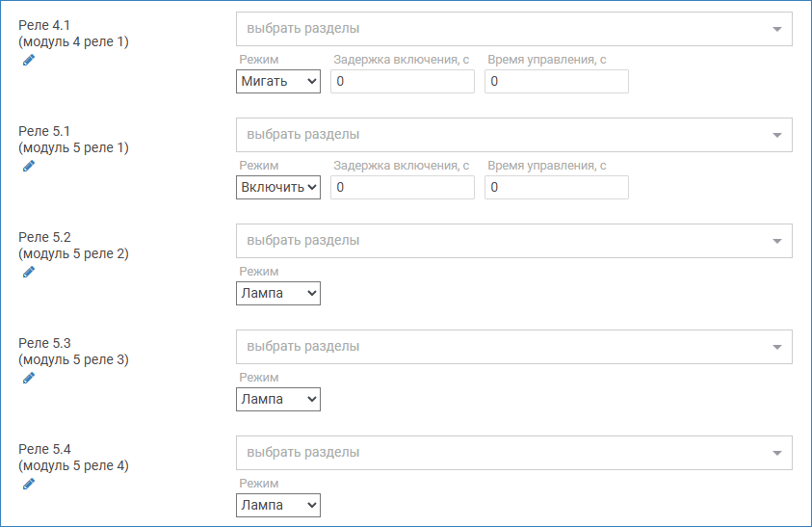This screenshot has height=527, width=812.
Task: Click the 'Режим' label of Реле 5.3
Action: click(x=259, y=378)
